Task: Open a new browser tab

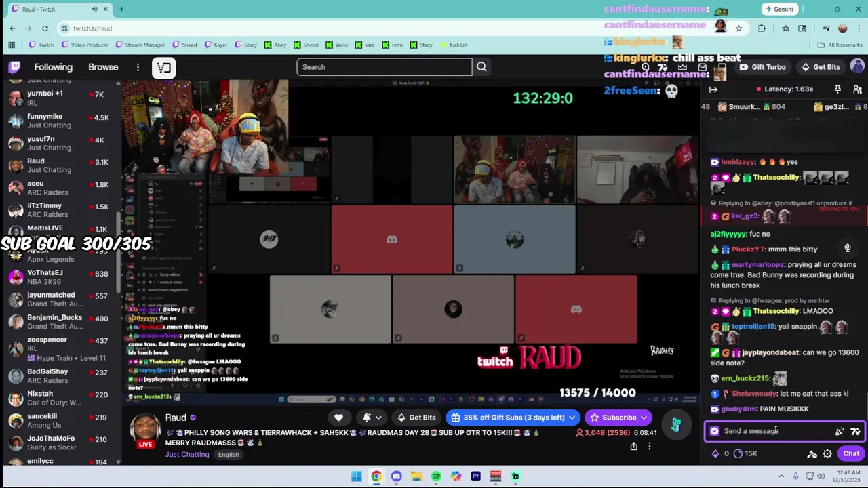Action: [121, 9]
